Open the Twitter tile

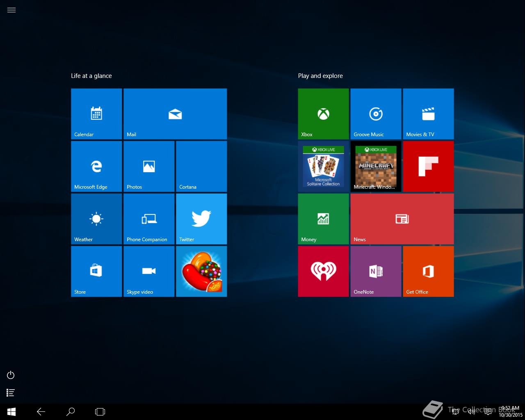click(x=201, y=219)
